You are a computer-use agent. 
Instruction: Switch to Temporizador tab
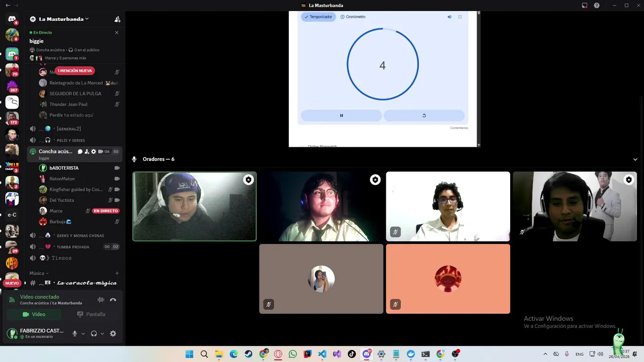[x=318, y=17]
